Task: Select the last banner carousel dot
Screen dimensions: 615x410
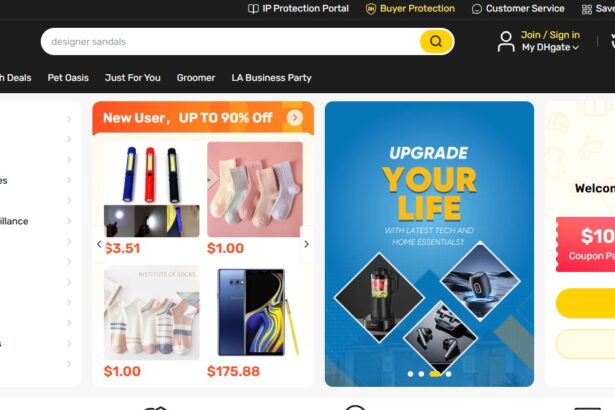Action: [448, 374]
